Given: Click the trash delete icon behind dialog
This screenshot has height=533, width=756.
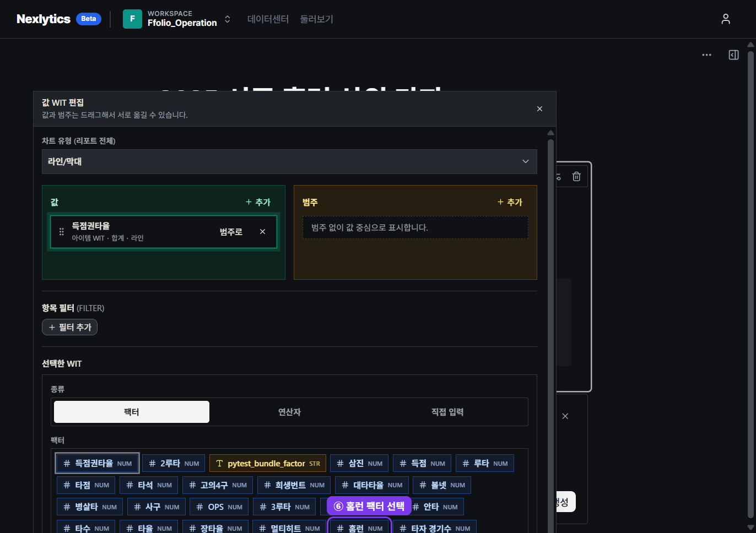Looking at the screenshot, I should [x=576, y=177].
